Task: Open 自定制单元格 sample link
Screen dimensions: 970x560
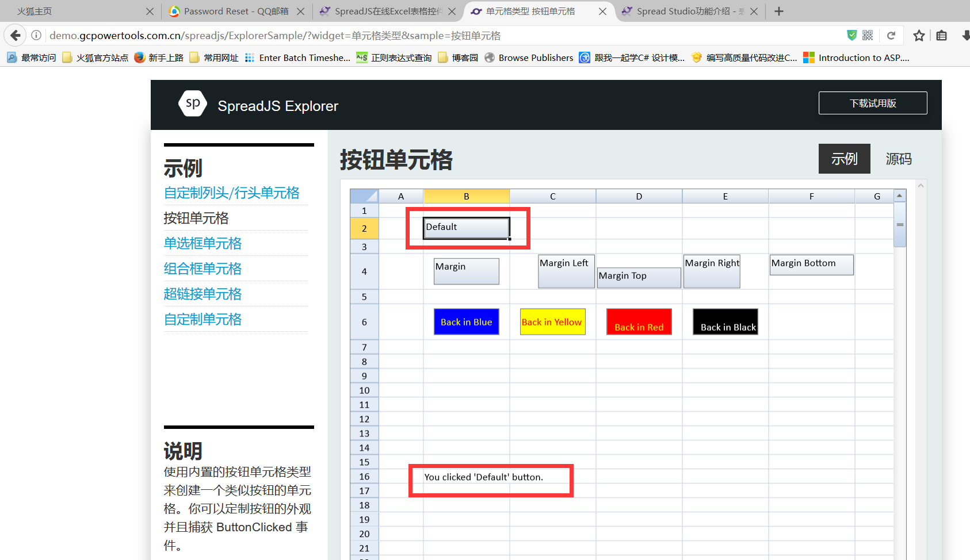Action: [203, 319]
